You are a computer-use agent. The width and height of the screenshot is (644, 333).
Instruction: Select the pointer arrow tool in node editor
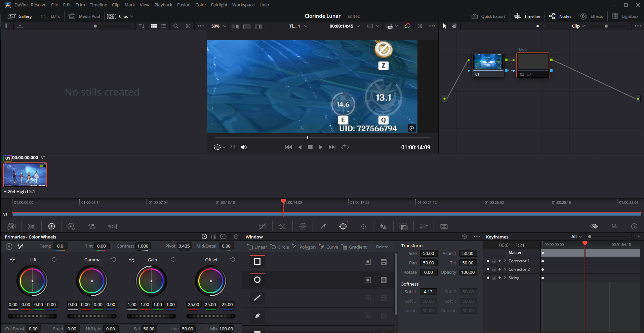445,26
